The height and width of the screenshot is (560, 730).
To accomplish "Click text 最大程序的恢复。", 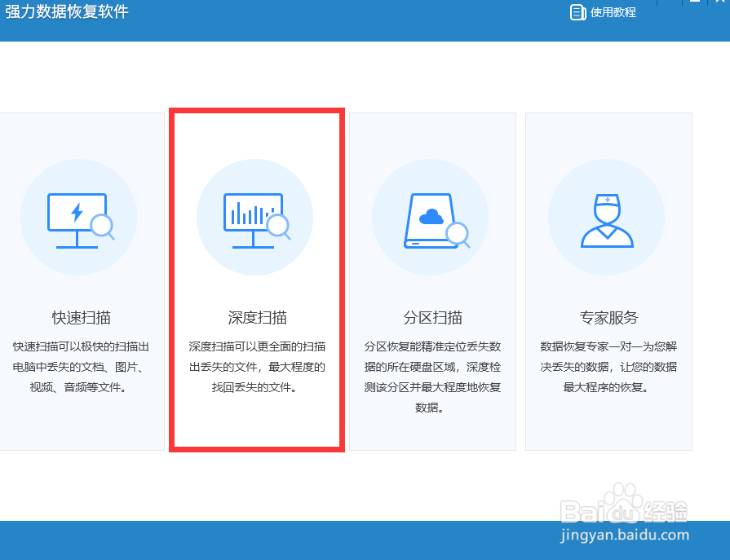I will coord(607,387).
